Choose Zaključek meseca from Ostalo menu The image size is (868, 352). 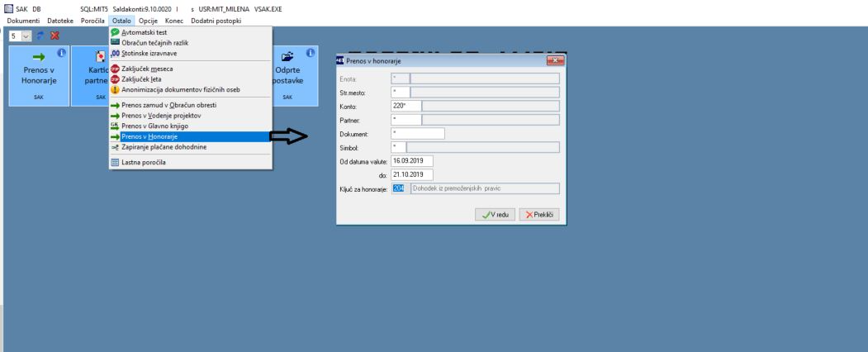(191, 69)
